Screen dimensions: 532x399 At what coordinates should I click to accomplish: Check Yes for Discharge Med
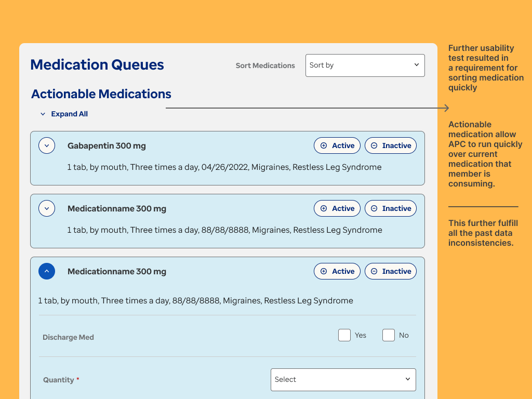coord(344,335)
